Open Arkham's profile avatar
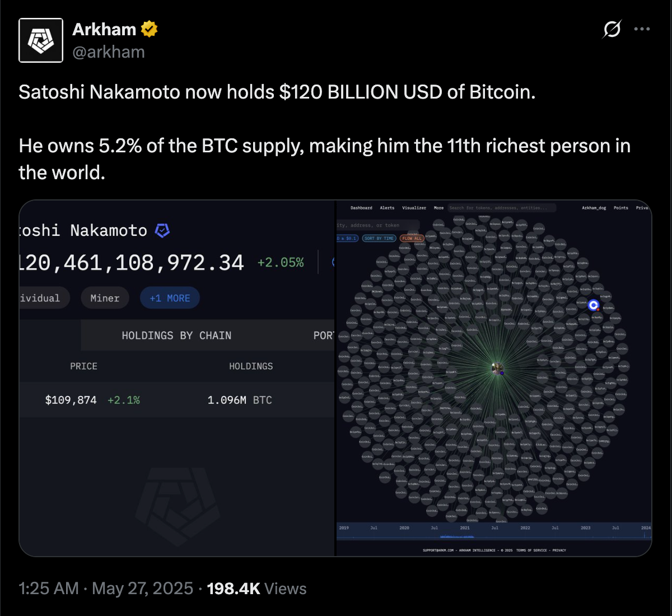Image resolution: width=672 pixels, height=616 pixels. pos(41,40)
